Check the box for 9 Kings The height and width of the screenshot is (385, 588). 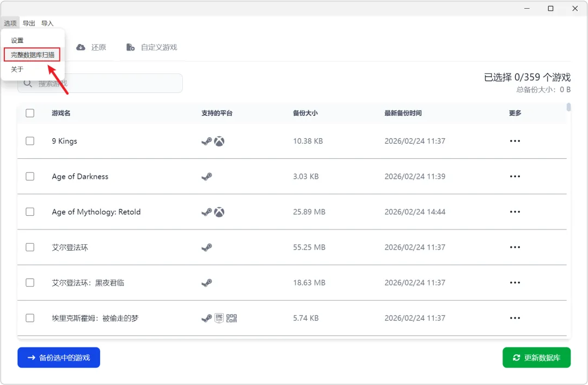tap(30, 141)
